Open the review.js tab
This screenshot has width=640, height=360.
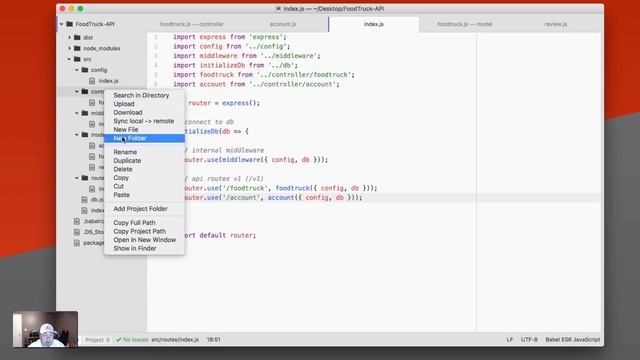pyautogui.click(x=556, y=24)
